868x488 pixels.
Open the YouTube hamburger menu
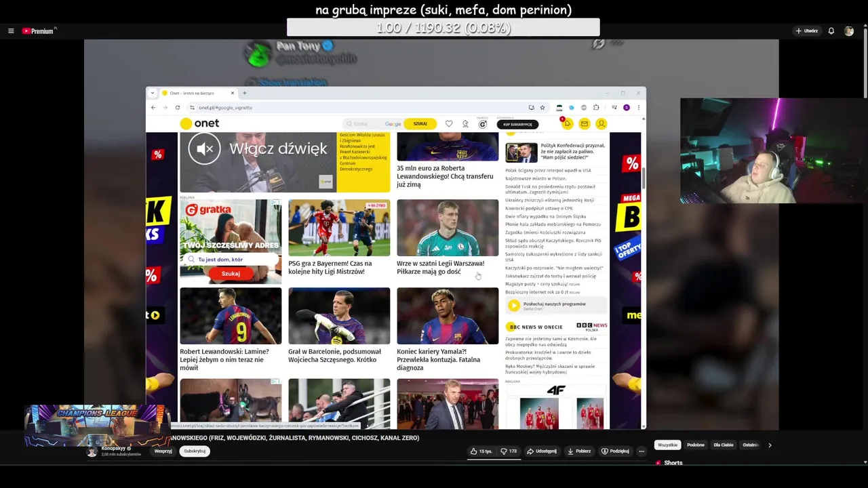tap(11, 31)
